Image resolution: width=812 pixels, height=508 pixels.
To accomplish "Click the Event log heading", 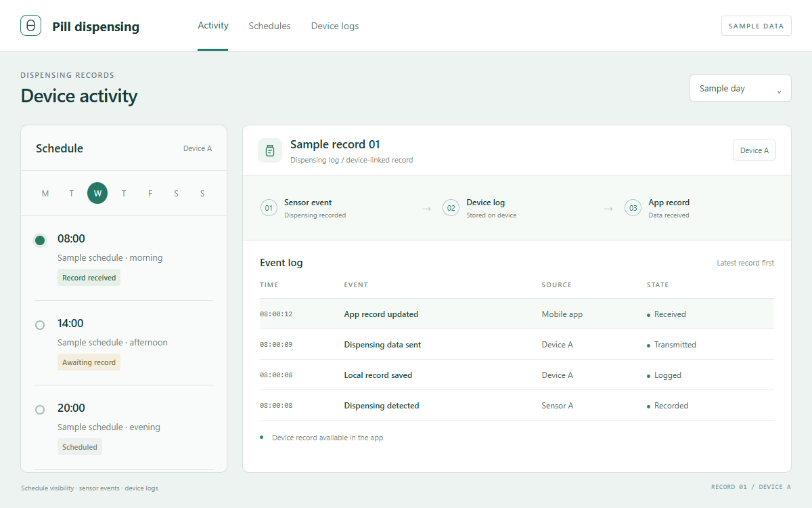I will click(x=281, y=263).
